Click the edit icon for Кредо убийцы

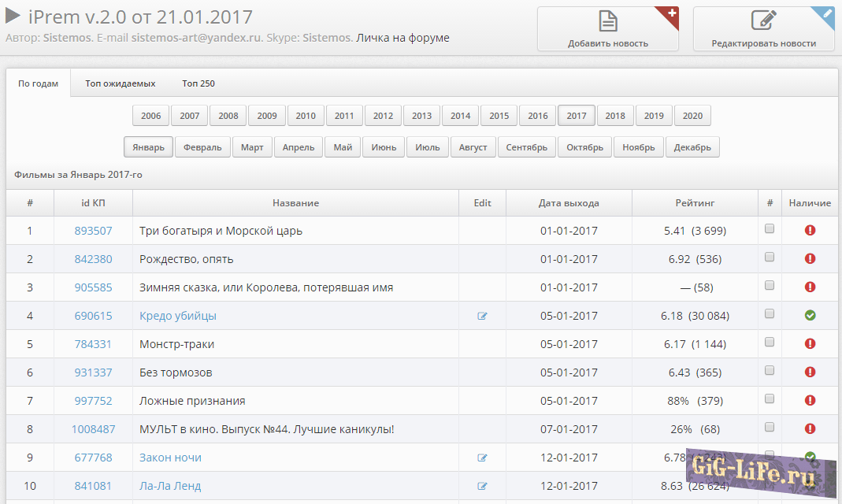[482, 316]
